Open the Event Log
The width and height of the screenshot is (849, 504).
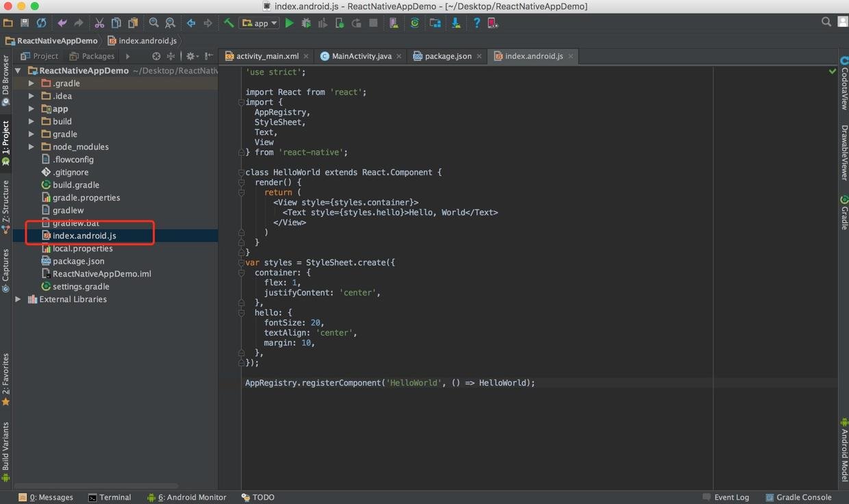(726, 497)
